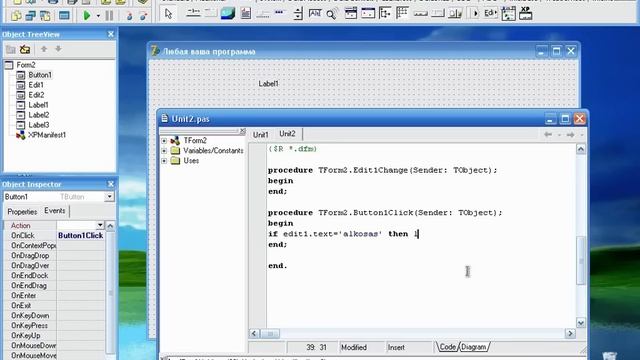Pick the PageControl component from palette
Viewport: 640px width, 360px height.
coord(211,13)
